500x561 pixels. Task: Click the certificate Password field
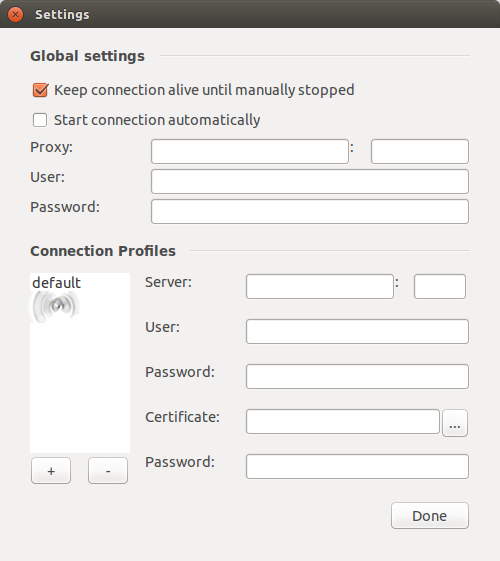(357, 467)
